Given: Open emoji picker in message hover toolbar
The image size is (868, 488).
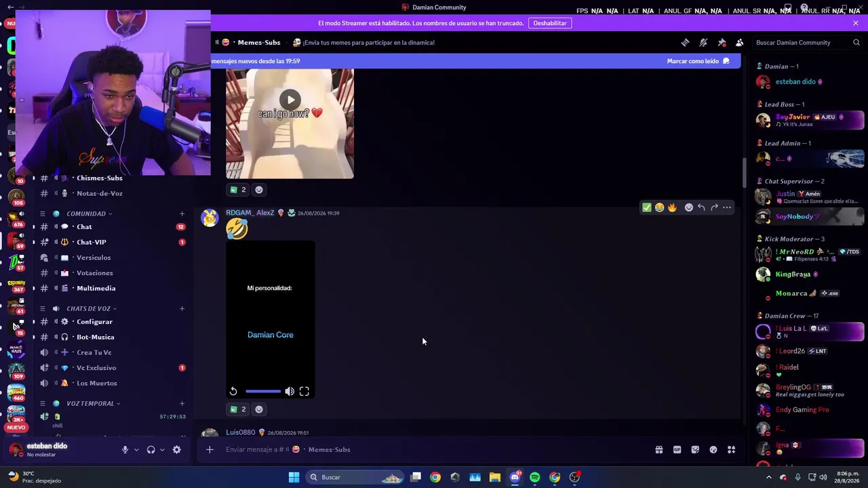Looking at the screenshot, I should tap(689, 207).
